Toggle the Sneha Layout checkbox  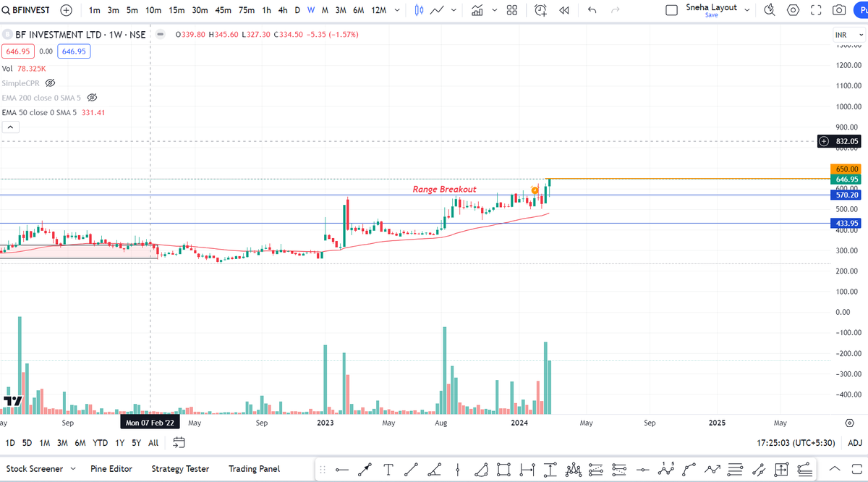(671, 10)
